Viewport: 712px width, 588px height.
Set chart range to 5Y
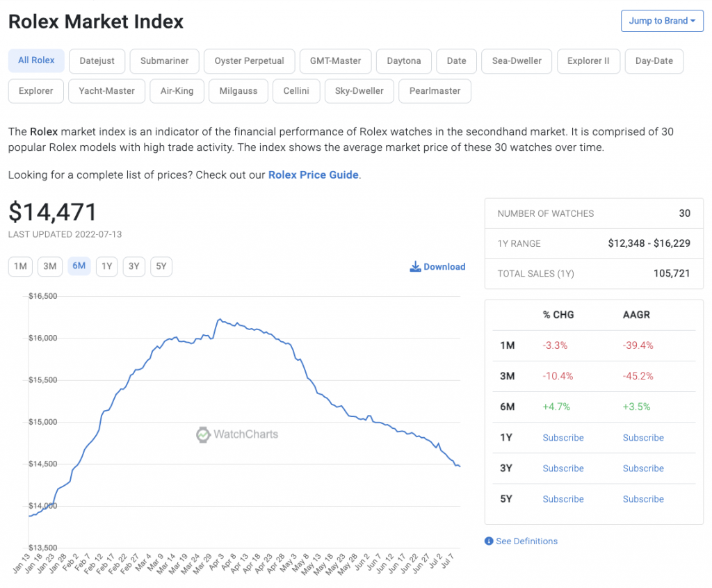click(161, 266)
